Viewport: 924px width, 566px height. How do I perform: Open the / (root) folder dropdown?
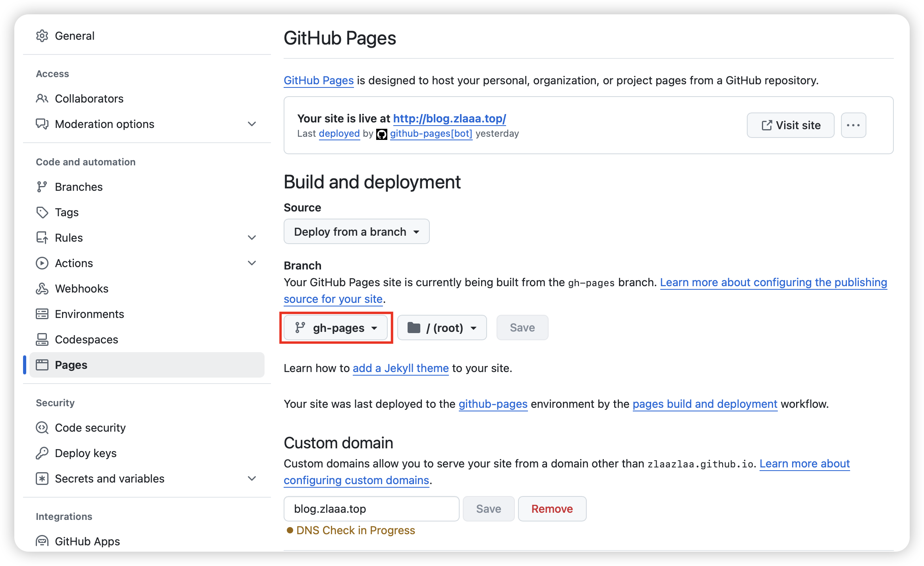coord(442,328)
